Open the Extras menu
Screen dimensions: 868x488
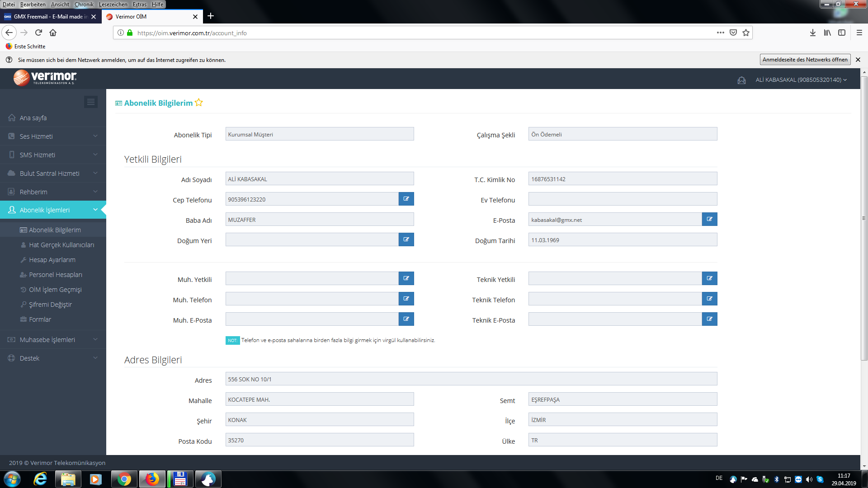tap(140, 4)
